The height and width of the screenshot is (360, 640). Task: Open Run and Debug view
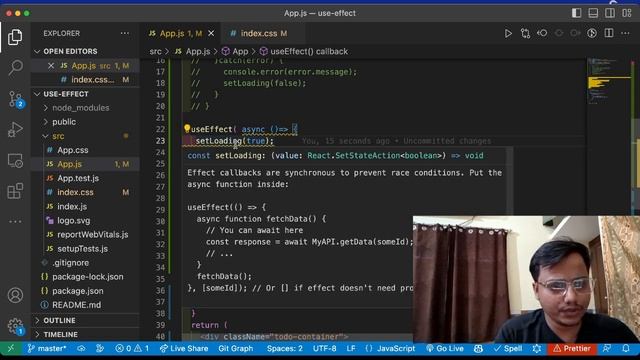(15, 130)
